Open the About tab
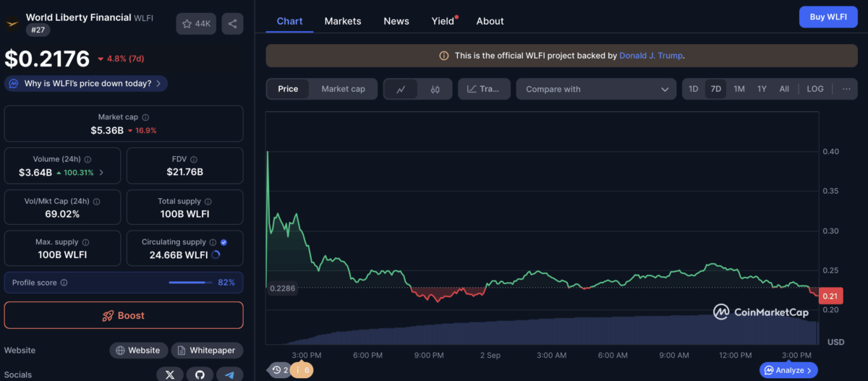Viewport: 868px width, 381px height. (490, 21)
